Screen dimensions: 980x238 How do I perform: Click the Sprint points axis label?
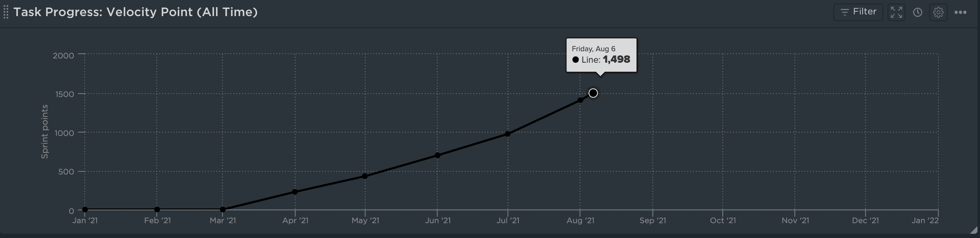[45, 132]
